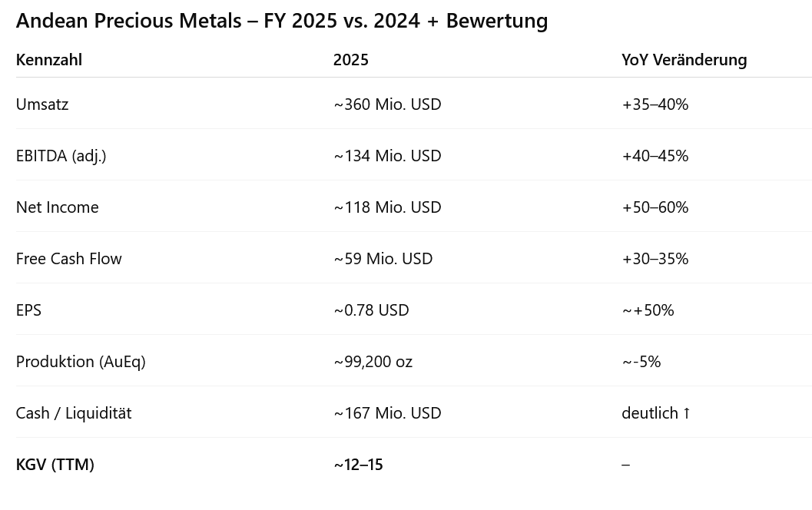This screenshot has height=510, width=812.
Task: Click the ~134 Mio. USD value
Action: (387, 156)
